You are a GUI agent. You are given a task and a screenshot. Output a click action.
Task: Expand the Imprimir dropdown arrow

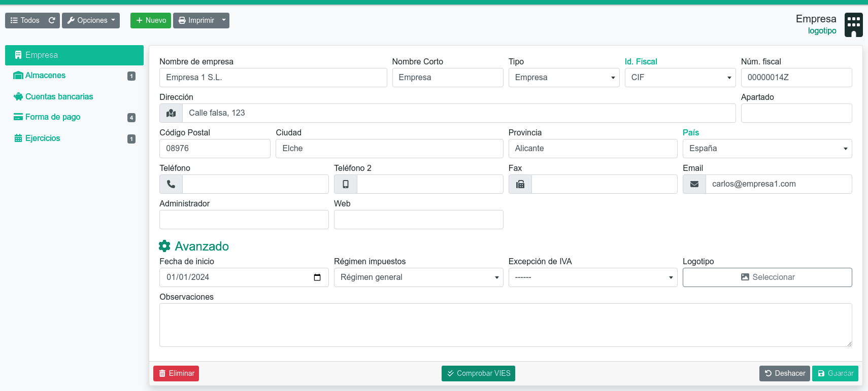coord(224,20)
